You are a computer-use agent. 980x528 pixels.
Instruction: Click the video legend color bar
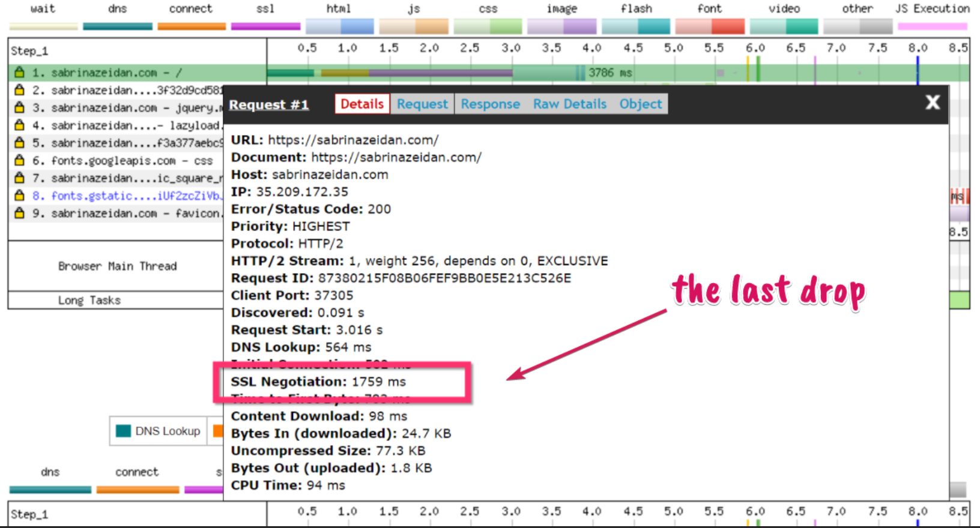point(784,26)
